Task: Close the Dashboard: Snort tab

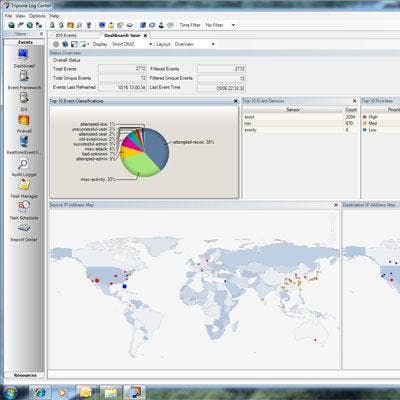Action: pyautogui.click(x=145, y=35)
